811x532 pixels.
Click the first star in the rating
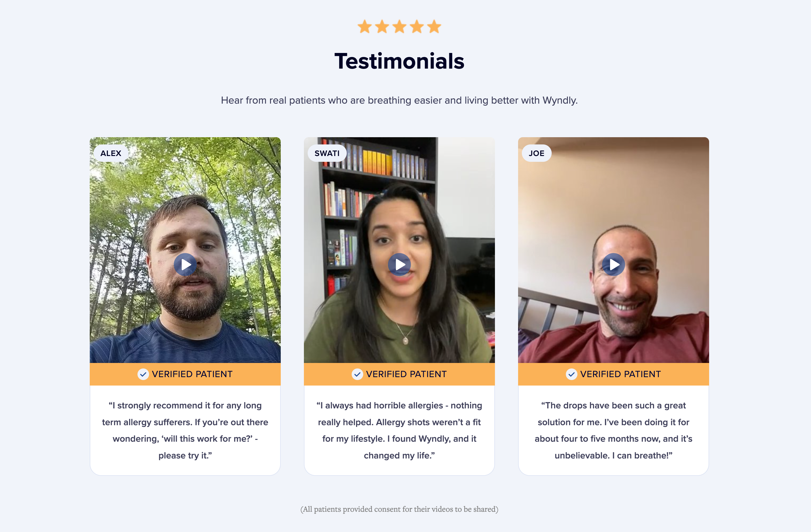(x=365, y=27)
